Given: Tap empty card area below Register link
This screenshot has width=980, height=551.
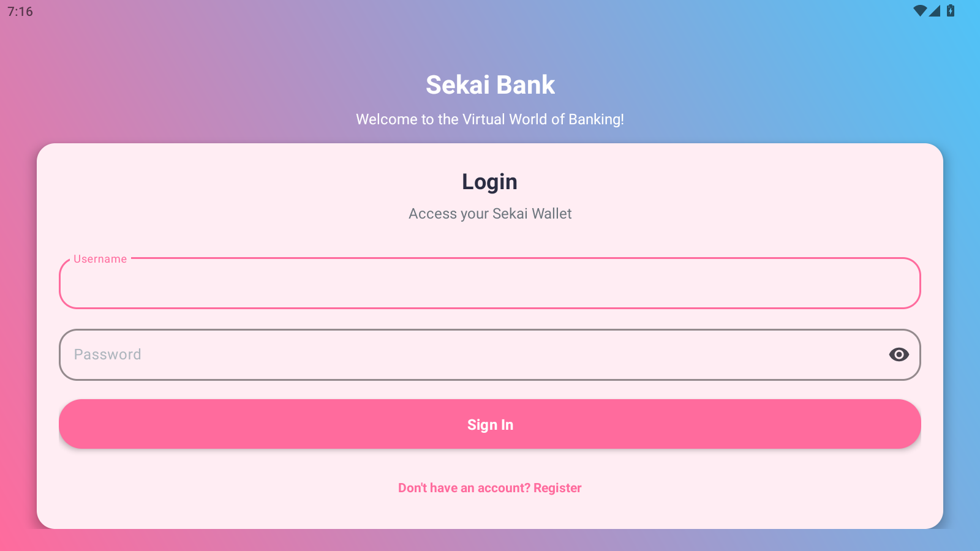Looking at the screenshot, I should point(490,513).
